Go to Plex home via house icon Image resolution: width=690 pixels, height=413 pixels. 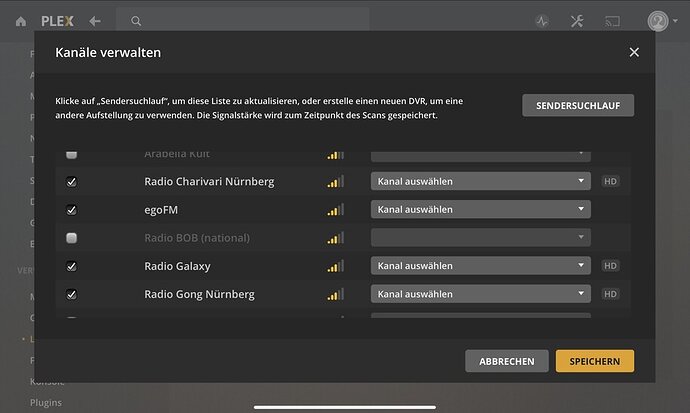point(21,21)
